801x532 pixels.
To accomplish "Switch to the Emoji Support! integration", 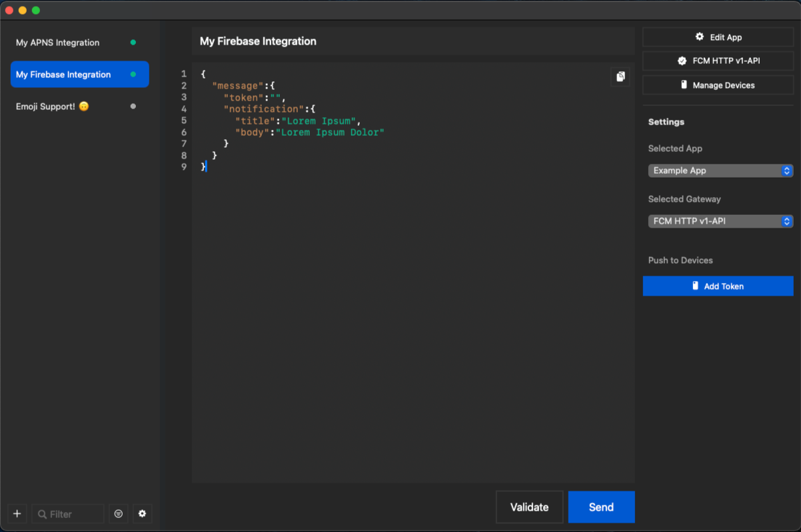I will [53, 106].
